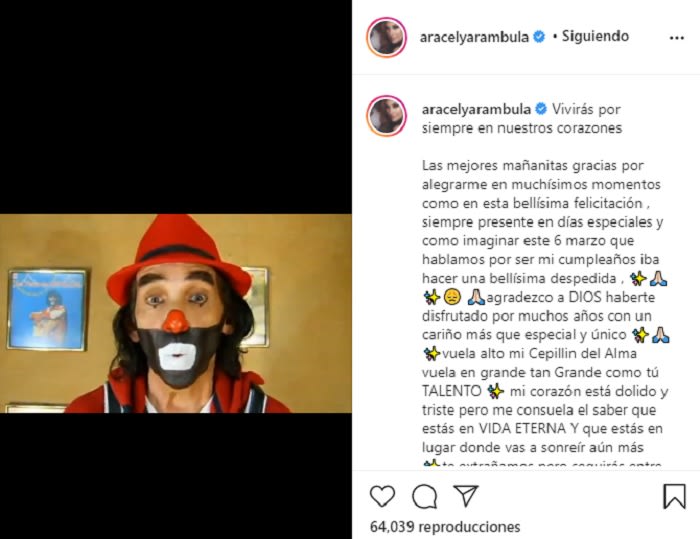Open the profile avatar beside the caption
700x539 pixels.
click(x=387, y=116)
